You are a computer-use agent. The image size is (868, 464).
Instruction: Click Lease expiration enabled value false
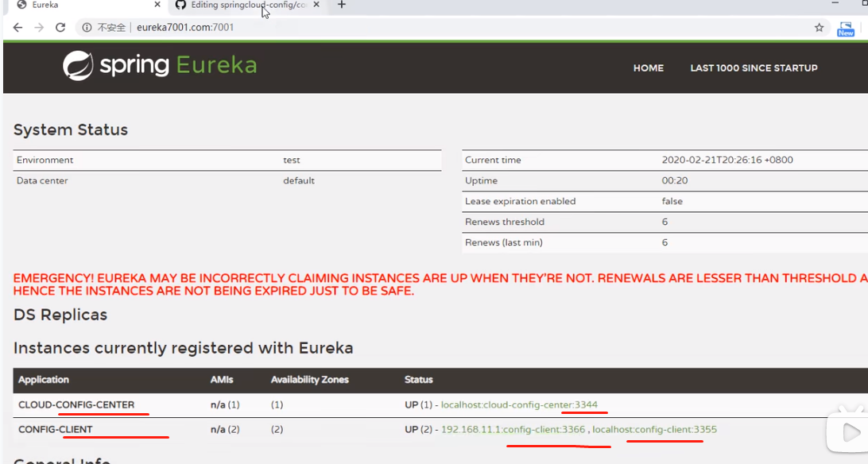click(672, 201)
